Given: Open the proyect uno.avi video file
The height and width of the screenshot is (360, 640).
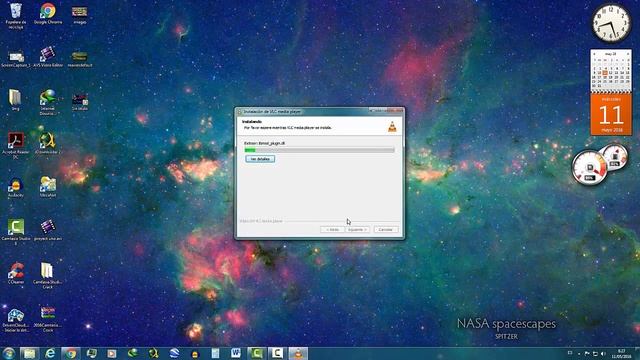Looking at the screenshot, I should pyautogui.click(x=48, y=230).
